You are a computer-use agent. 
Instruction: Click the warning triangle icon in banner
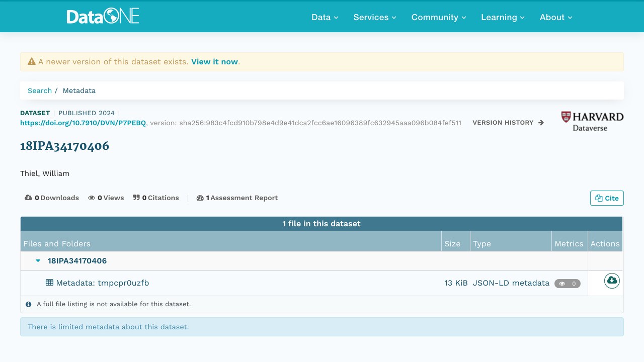(32, 61)
